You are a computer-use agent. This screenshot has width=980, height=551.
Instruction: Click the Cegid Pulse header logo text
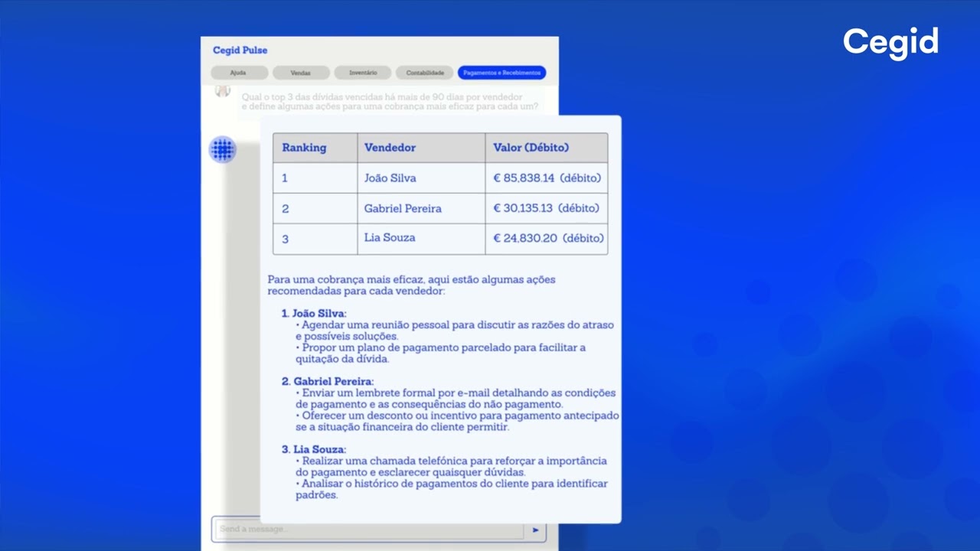tap(240, 50)
